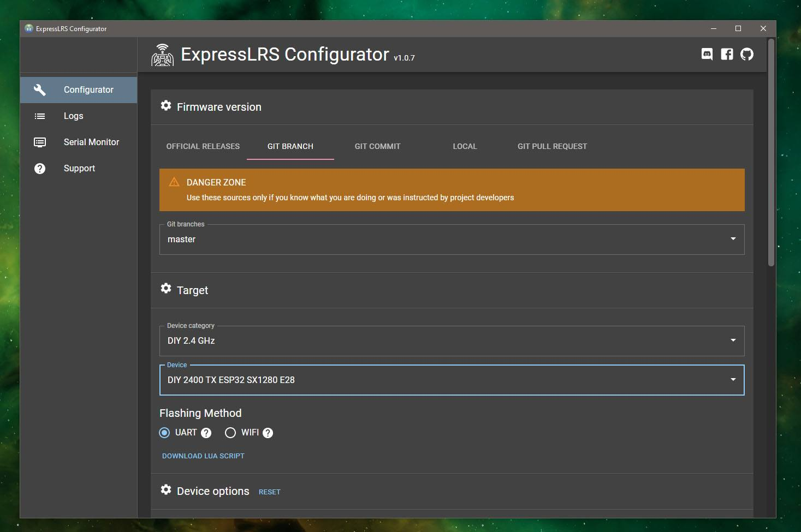Viewport: 801px width, 532px height.
Task: Switch to the Official Releases tab
Action: tap(203, 146)
